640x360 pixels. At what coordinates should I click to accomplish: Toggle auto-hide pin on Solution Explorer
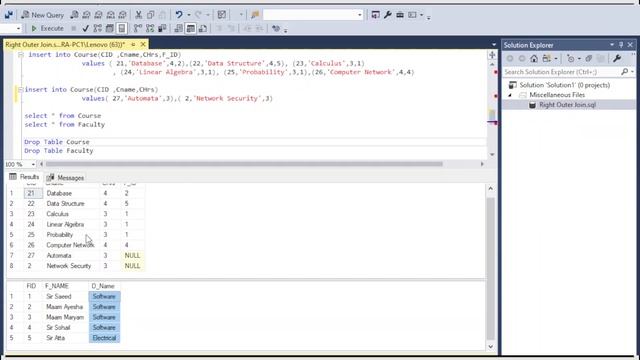[621, 45]
